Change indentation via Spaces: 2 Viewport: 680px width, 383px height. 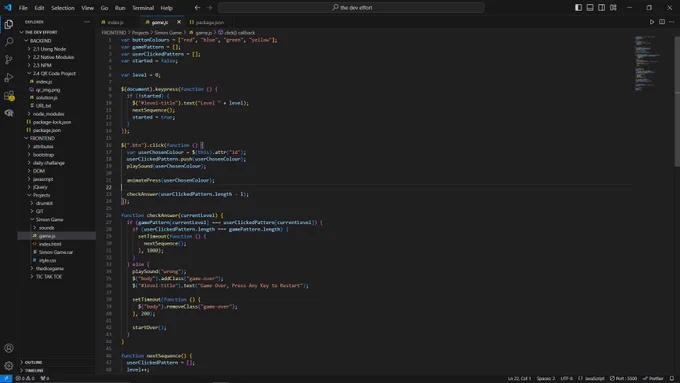[546, 378]
